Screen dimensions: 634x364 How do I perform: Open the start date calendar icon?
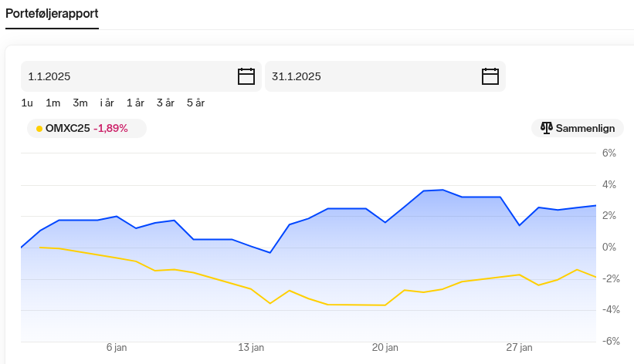246,76
